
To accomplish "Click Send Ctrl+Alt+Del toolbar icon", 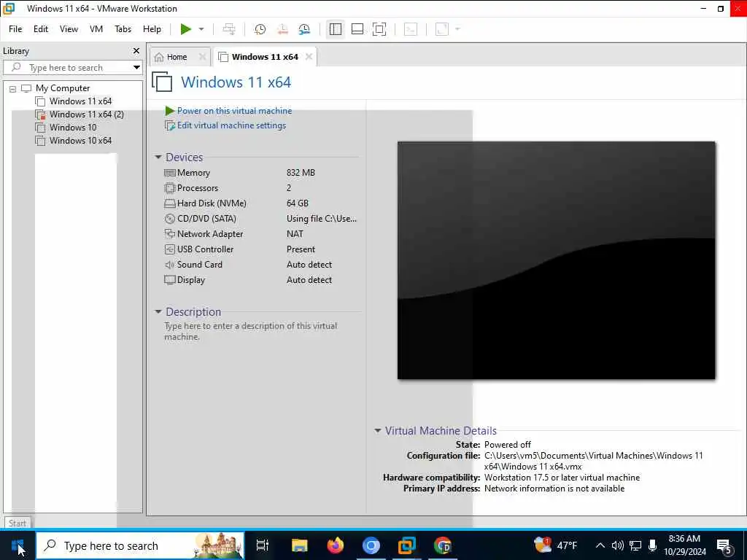I will point(229,29).
